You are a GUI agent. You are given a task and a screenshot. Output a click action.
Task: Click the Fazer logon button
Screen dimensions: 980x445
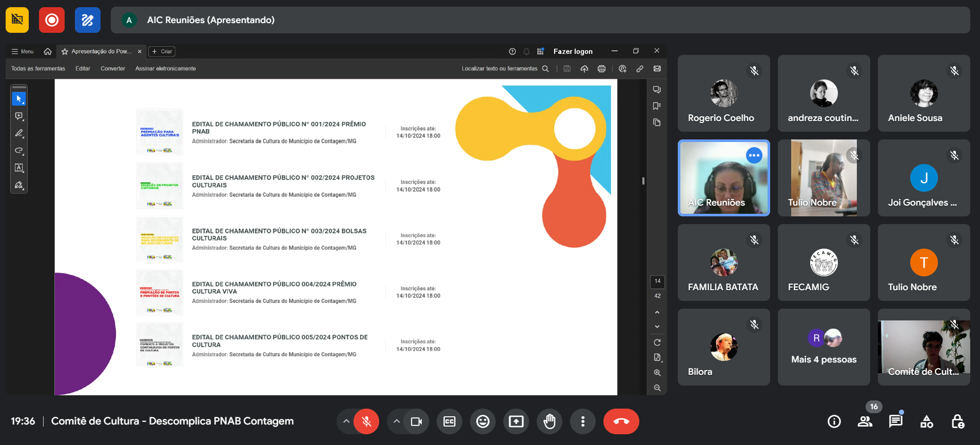[573, 51]
